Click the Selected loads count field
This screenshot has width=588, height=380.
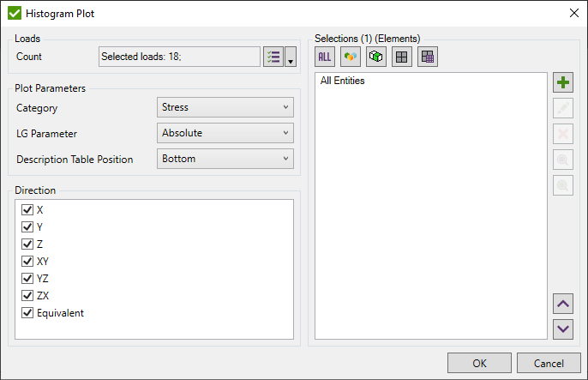tap(179, 57)
